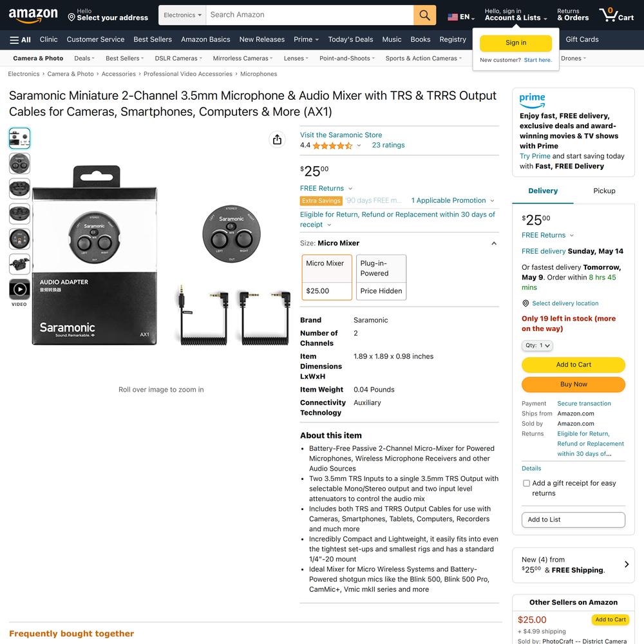The image size is (644, 644).
Task: Click the Add to Cart button
Action: click(x=573, y=365)
